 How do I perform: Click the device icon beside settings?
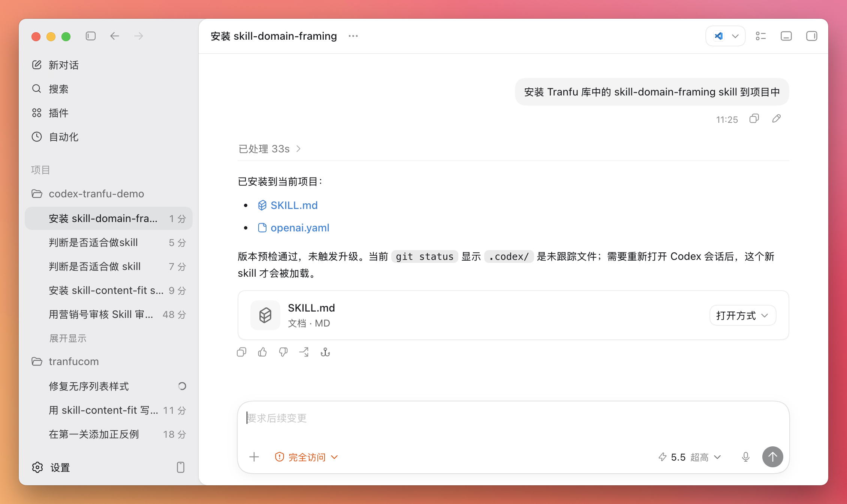tap(181, 467)
